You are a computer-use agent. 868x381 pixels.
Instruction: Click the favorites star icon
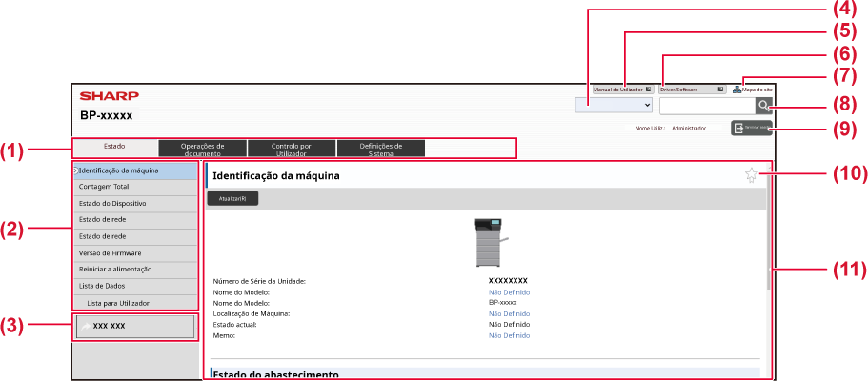[752, 175]
